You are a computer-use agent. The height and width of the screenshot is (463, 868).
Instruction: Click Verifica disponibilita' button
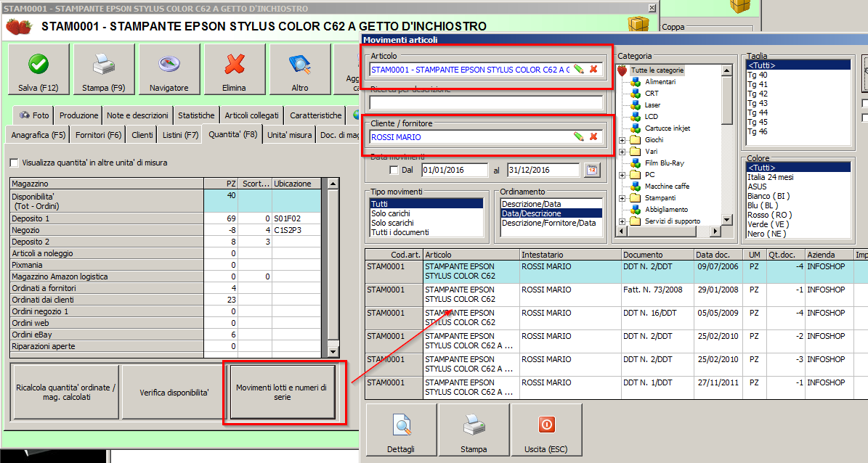[174, 392]
